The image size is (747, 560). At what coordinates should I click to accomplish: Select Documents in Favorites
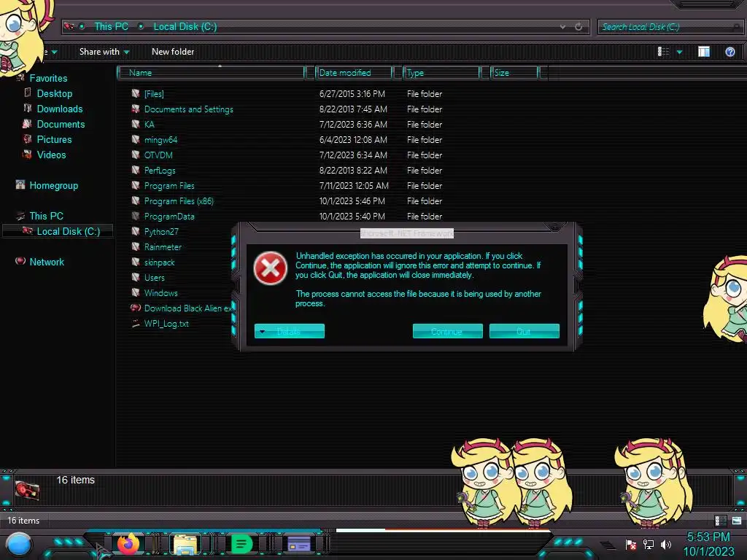(61, 124)
